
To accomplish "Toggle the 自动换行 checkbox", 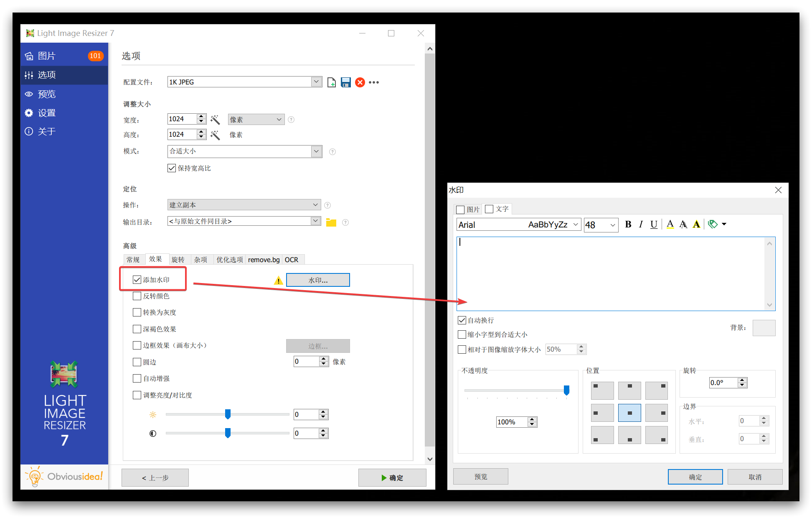I will (462, 320).
